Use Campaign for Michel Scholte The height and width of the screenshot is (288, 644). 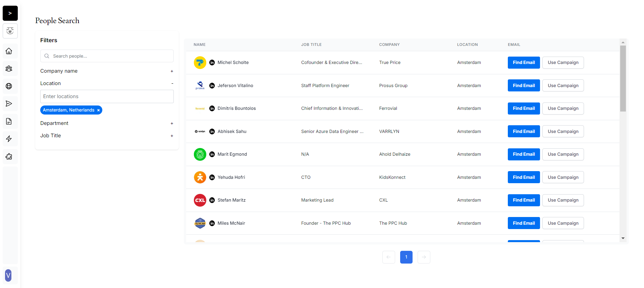[563, 63]
